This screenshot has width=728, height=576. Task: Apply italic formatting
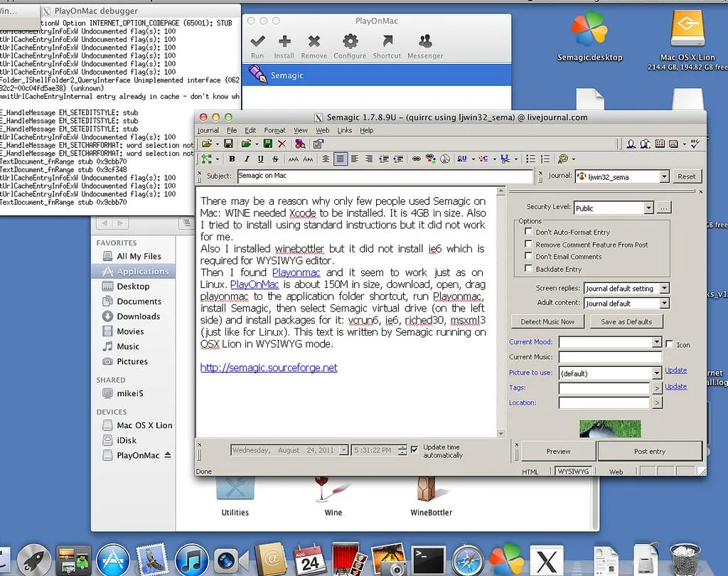[247, 159]
